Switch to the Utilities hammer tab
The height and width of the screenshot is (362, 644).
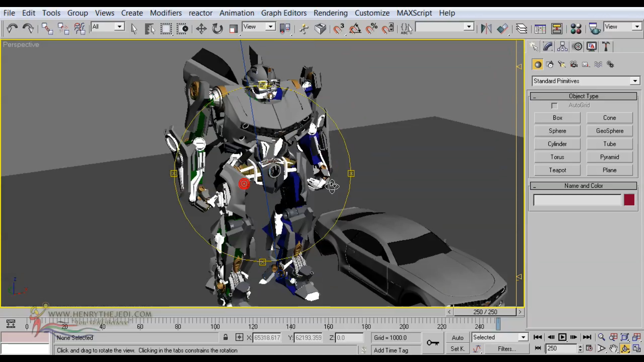(606, 47)
